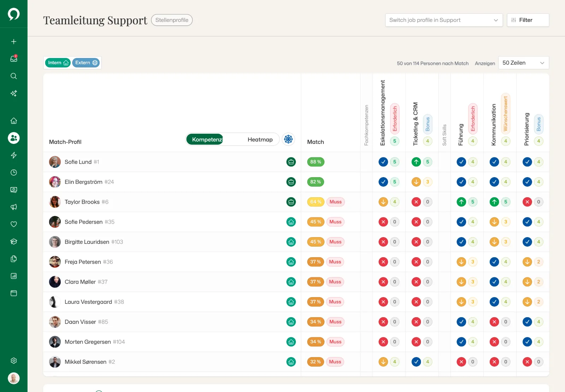Image resolution: width=565 pixels, height=392 pixels.
Task: Click the internal home badge for Daan Visser
Action: point(291,322)
